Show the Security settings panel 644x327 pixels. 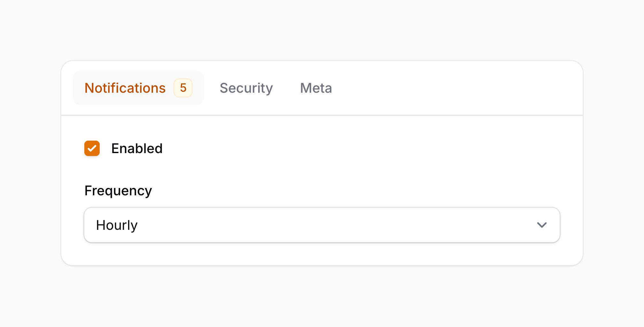pos(246,88)
